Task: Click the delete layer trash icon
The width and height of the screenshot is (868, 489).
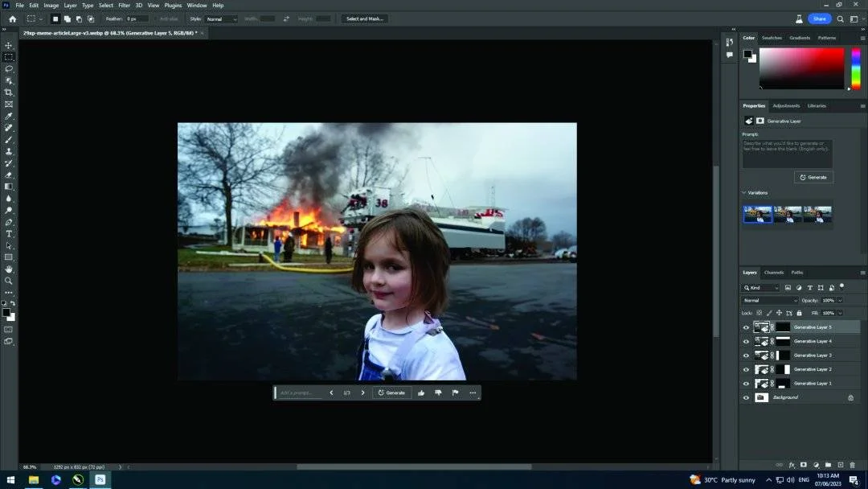Action: 853,465
